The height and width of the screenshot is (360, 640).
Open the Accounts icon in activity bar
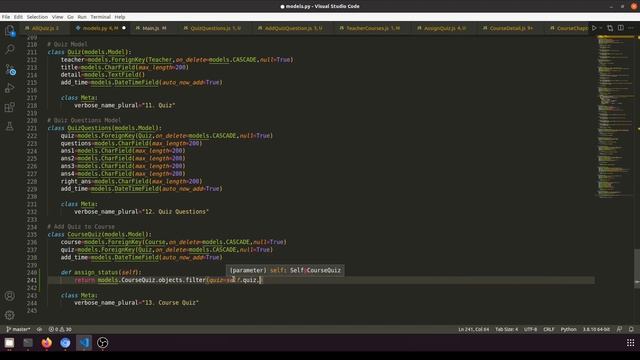click(10, 296)
